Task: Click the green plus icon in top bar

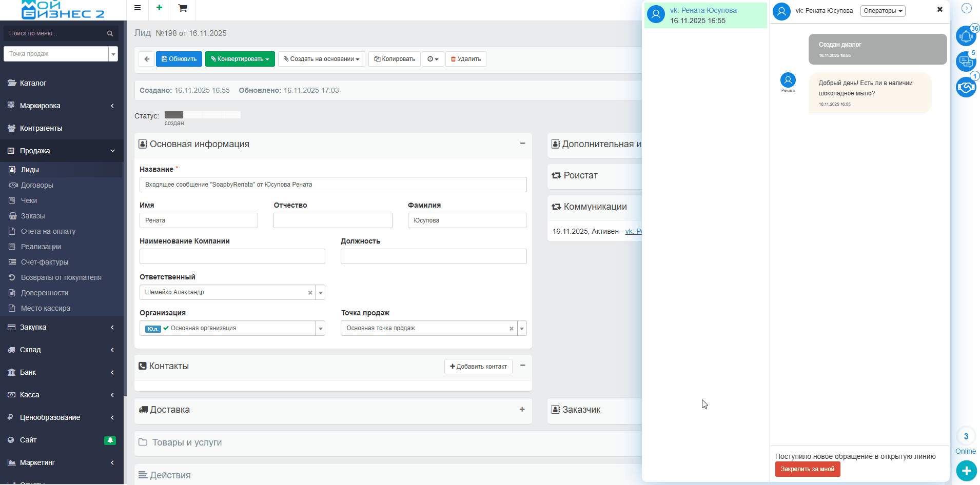Action: point(159,8)
